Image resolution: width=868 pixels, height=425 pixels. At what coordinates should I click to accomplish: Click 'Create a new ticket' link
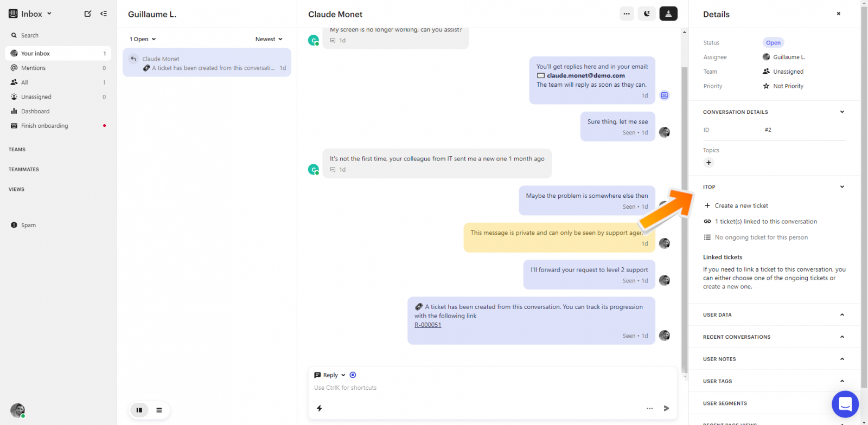click(x=741, y=205)
